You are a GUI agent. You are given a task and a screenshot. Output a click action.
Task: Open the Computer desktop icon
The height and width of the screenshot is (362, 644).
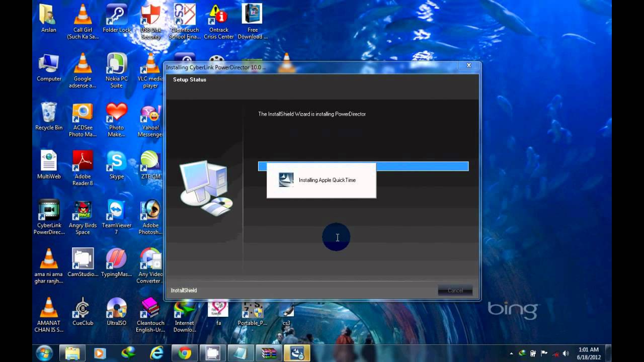(x=49, y=67)
